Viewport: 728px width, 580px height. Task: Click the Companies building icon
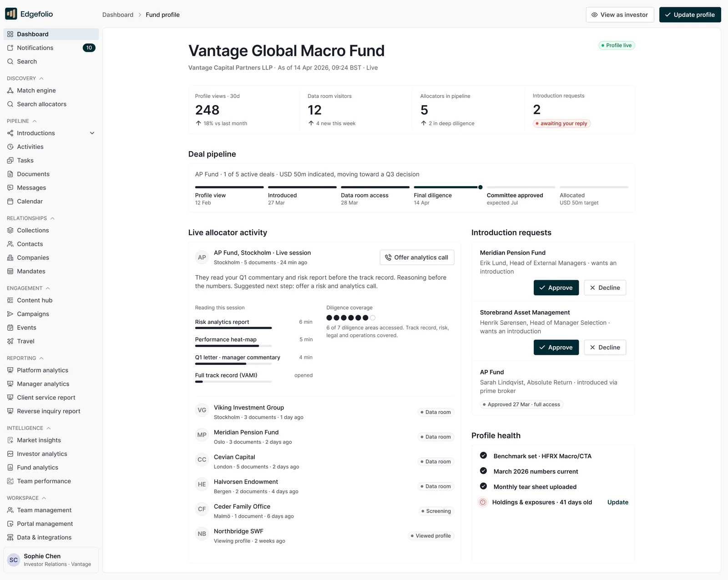[10, 258]
